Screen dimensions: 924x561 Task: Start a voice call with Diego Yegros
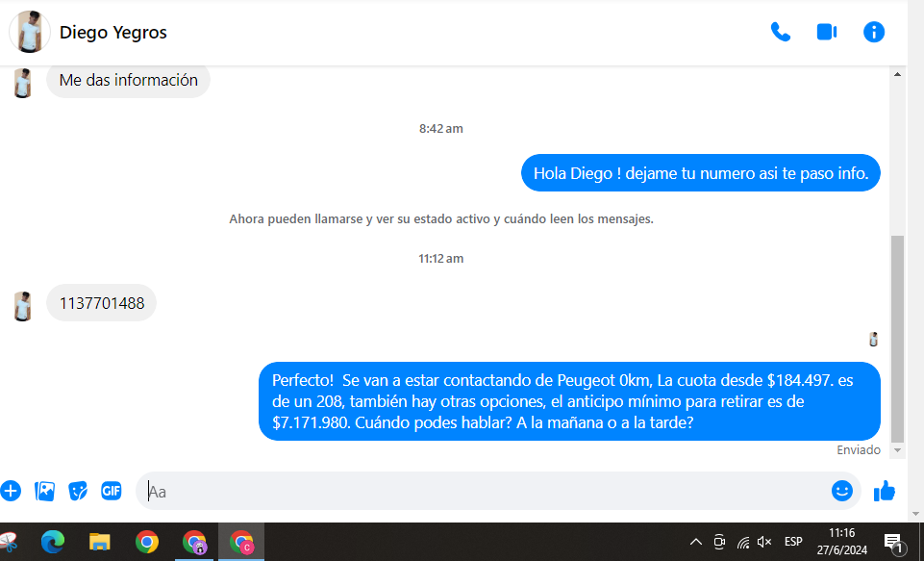(780, 32)
